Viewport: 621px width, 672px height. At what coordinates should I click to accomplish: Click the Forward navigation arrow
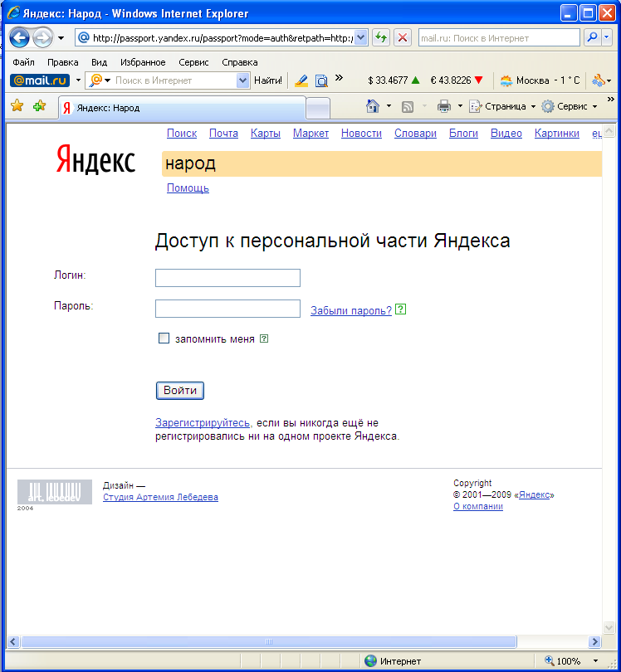(42, 37)
